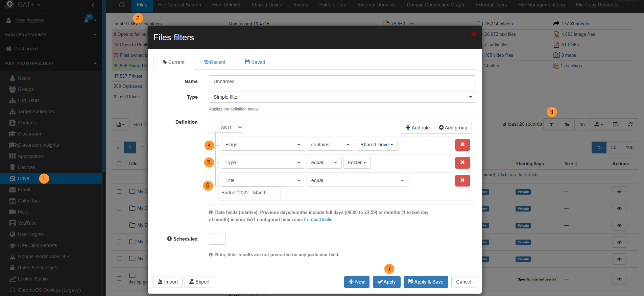Switch to the Recent filters tab
Viewport: 644px width, 296px height.
pos(215,62)
